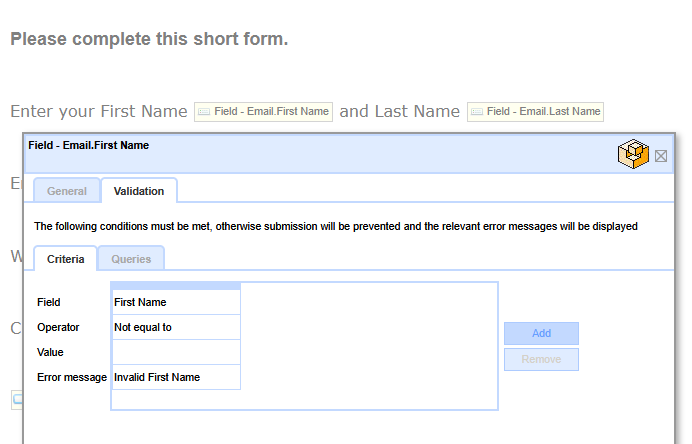The height and width of the screenshot is (444, 692).
Task: Select the criteria column header bar
Action: click(x=176, y=286)
